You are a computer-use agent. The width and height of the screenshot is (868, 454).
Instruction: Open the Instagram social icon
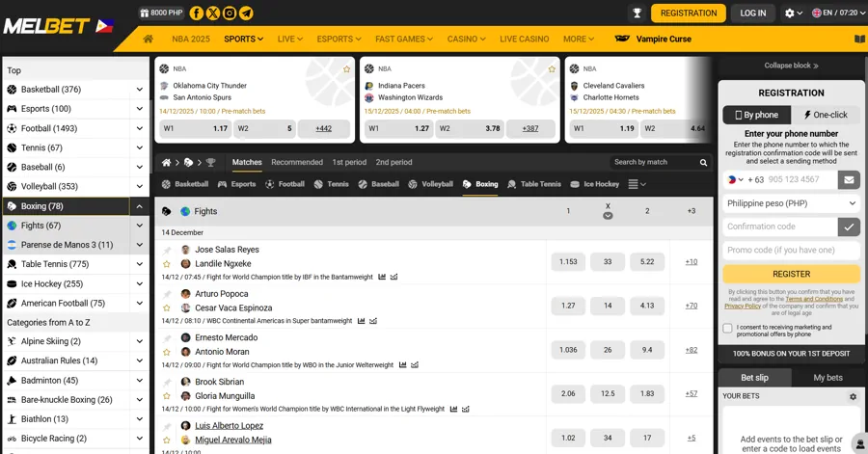click(230, 13)
